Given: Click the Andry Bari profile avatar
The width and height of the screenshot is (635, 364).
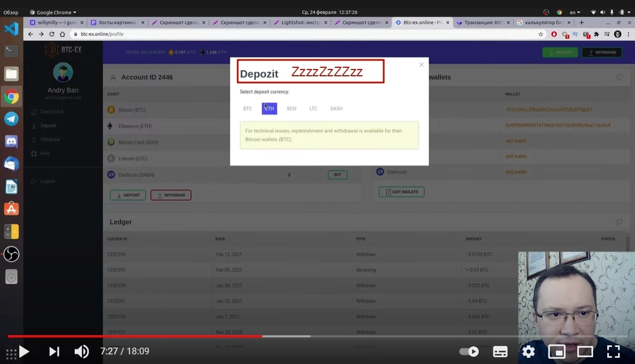Looking at the screenshot, I should click(63, 72).
